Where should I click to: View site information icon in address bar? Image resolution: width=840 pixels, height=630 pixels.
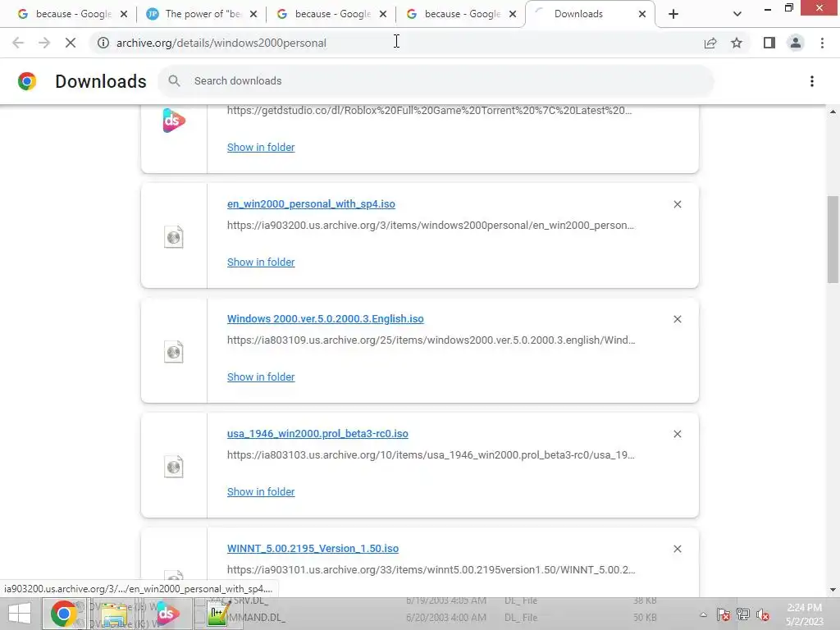tap(103, 43)
